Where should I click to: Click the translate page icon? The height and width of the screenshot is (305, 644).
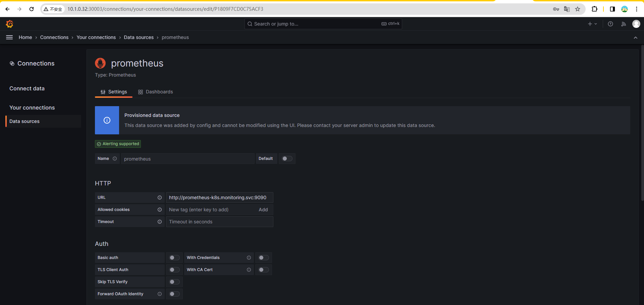coord(567,9)
